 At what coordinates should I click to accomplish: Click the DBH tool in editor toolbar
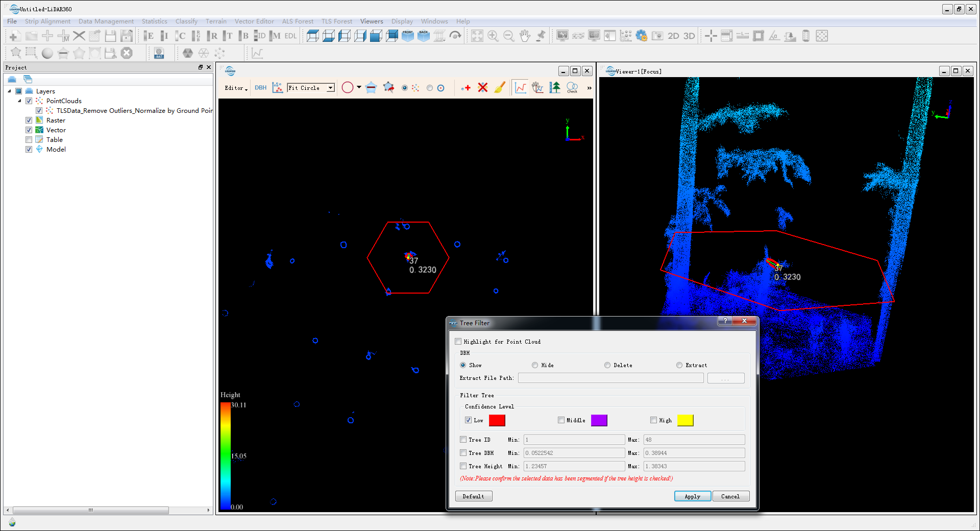(x=261, y=88)
